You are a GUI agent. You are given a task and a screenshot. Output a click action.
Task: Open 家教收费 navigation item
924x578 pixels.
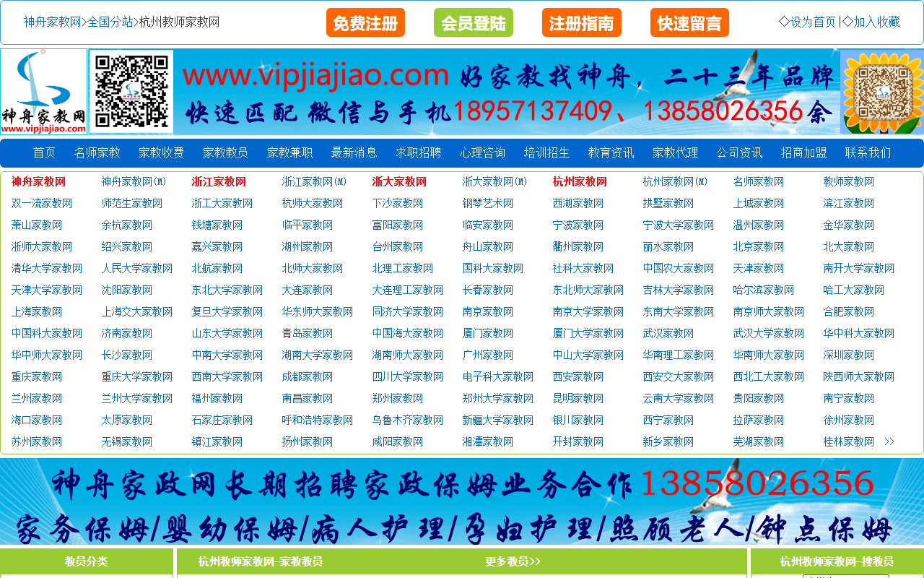(162, 152)
